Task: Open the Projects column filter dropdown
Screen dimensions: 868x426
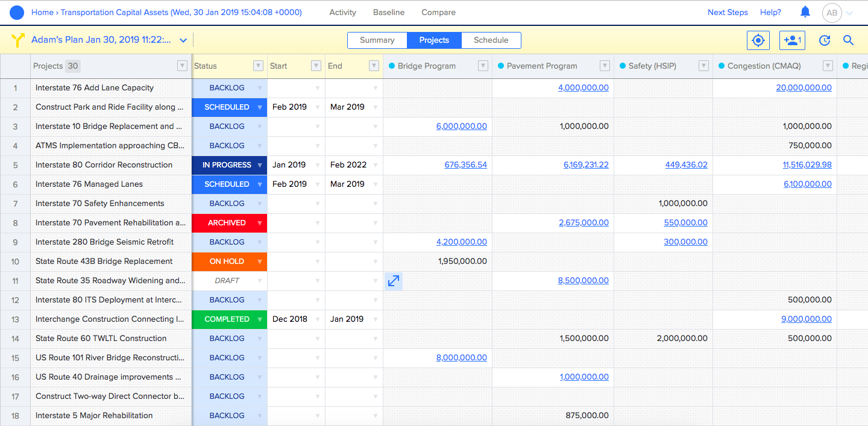Action: click(x=182, y=66)
